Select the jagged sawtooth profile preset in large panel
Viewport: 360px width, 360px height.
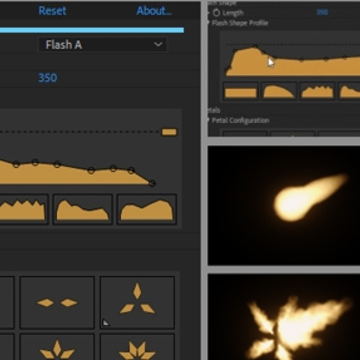[x=22, y=210]
